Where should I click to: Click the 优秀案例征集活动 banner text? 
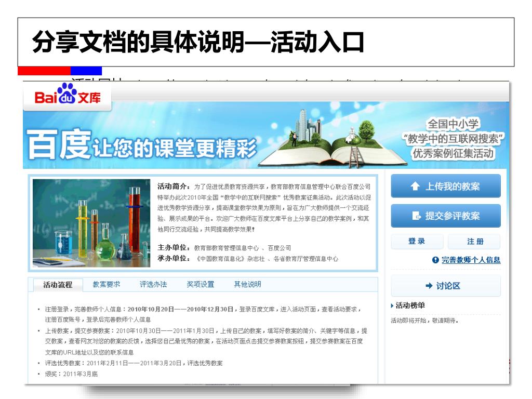[x=453, y=153]
